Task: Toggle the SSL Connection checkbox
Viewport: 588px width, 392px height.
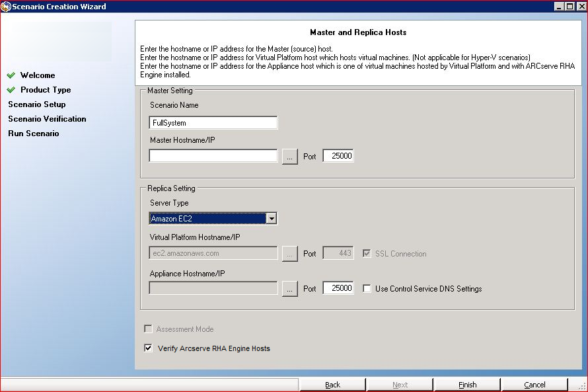Action: coord(367,254)
